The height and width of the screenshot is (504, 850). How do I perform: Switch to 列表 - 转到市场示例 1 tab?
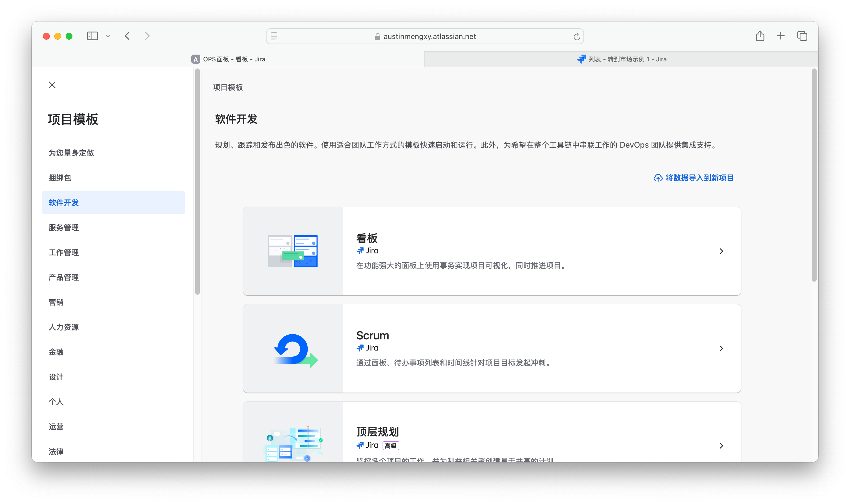pyautogui.click(x=621, y=59)
